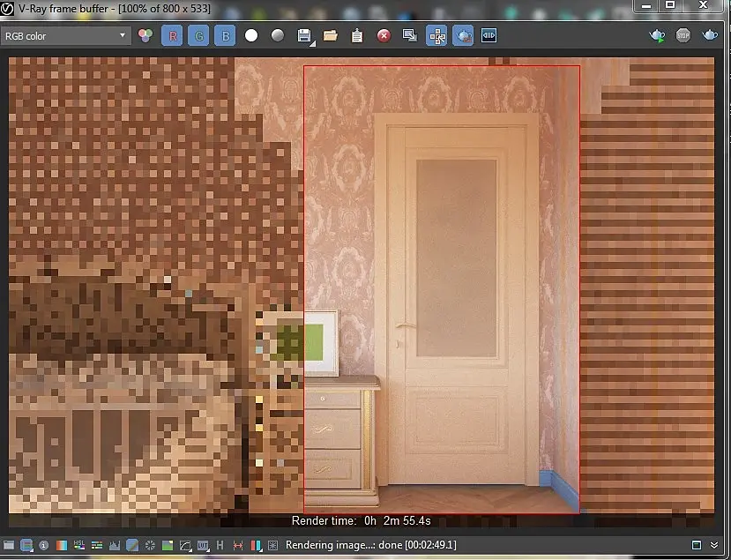The width and height of the screenshot is (731, 560).
Task: Enable monochromatic mode gray sphere
Action: click(x=278, y=35)
